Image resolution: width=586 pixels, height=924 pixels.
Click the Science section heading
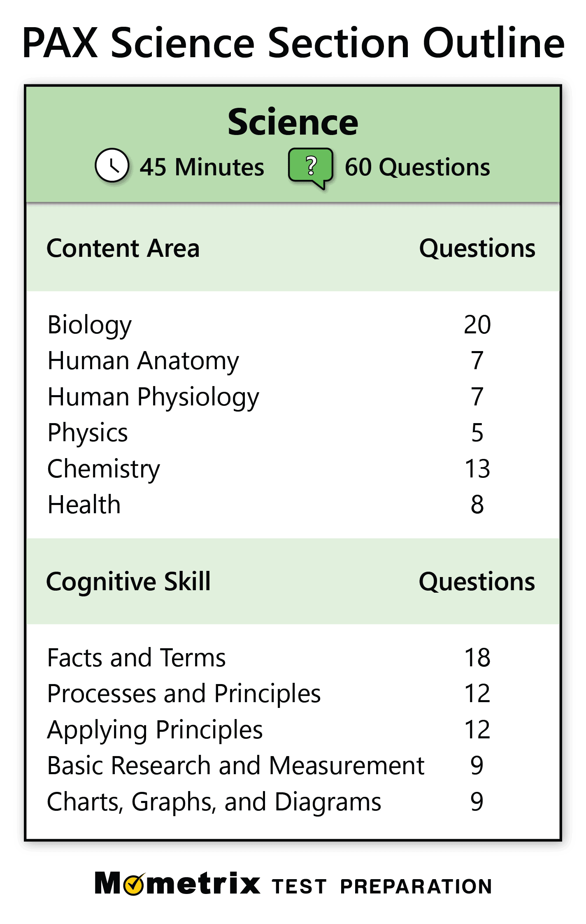point(293,122)
